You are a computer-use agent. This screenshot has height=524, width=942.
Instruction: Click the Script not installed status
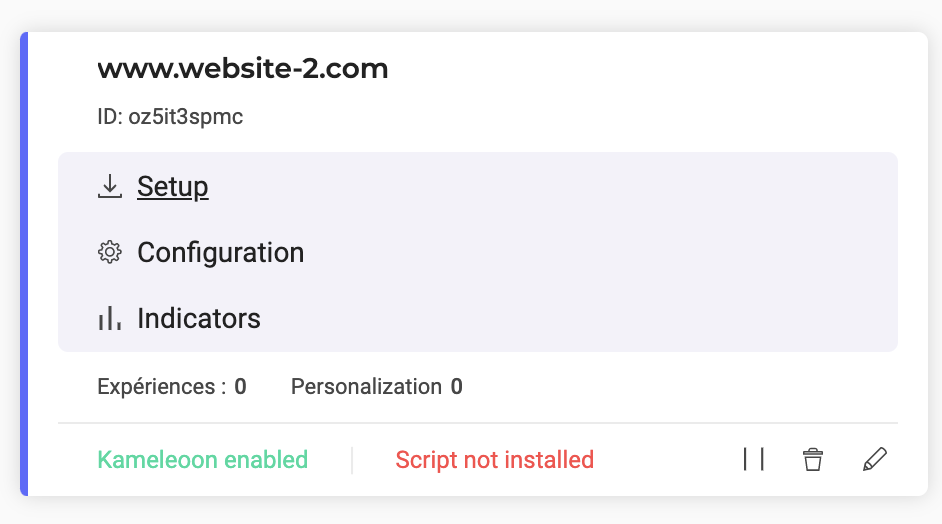[494, 460]
